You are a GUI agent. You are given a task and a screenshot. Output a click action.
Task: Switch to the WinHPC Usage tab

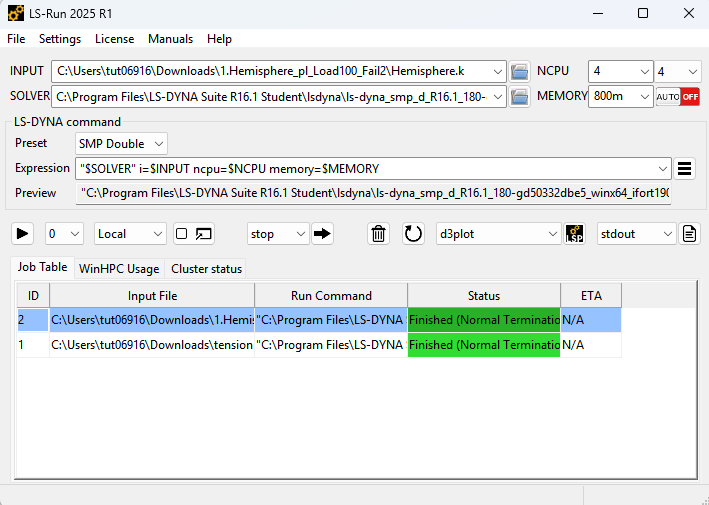tap(119, 269)
